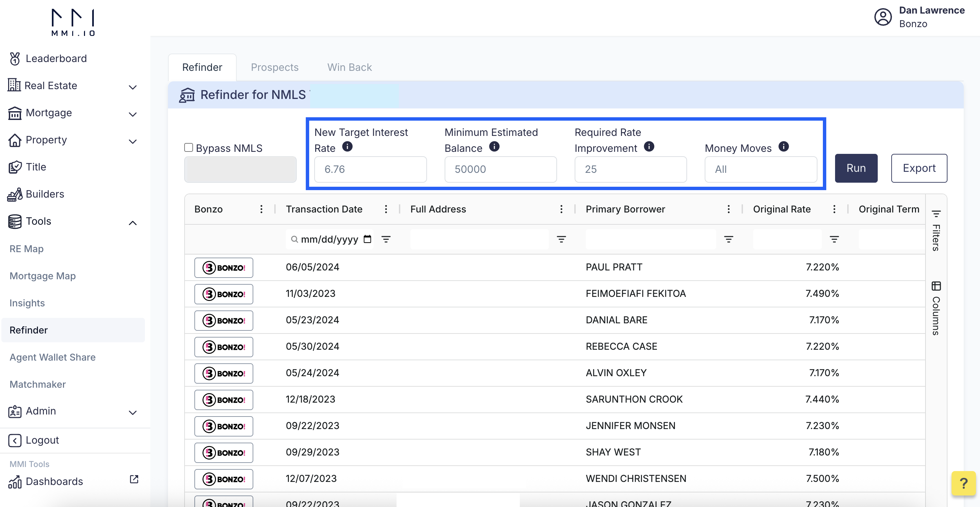Open Original Rate column menu dots
The width and height of the screenshot is (980, 507).
tap(834, 209)
